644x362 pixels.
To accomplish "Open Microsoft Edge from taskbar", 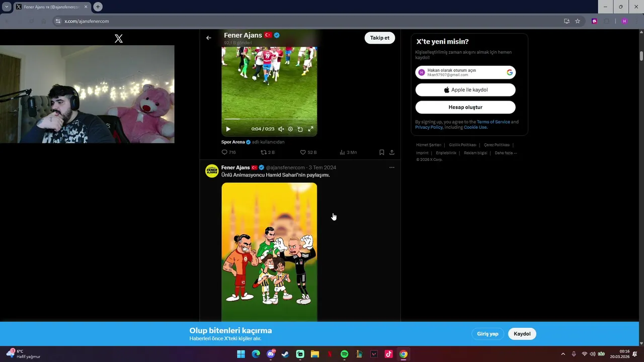I will (x=256, y=354).
